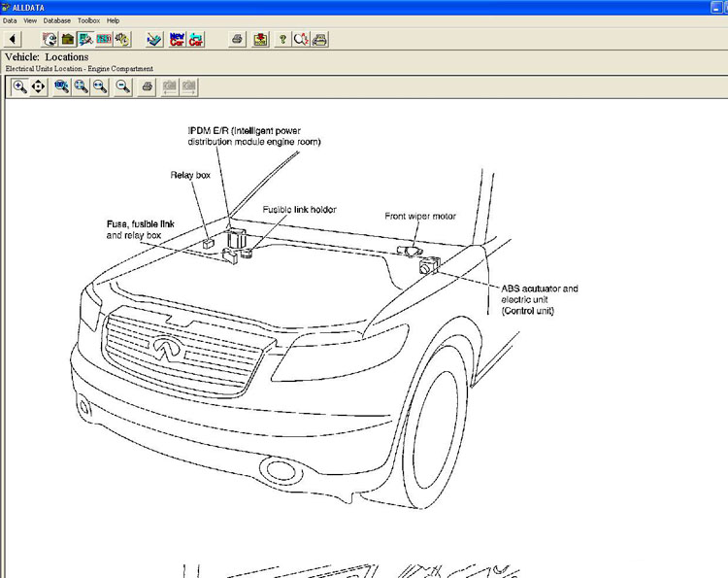
Task: Click the back arrow navigation button
Action: coord(12,40)
